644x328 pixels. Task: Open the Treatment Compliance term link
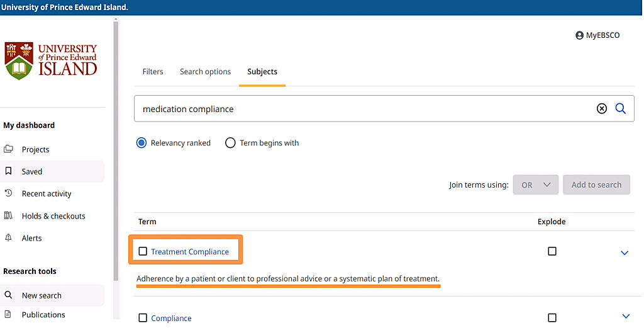[190, 252]
